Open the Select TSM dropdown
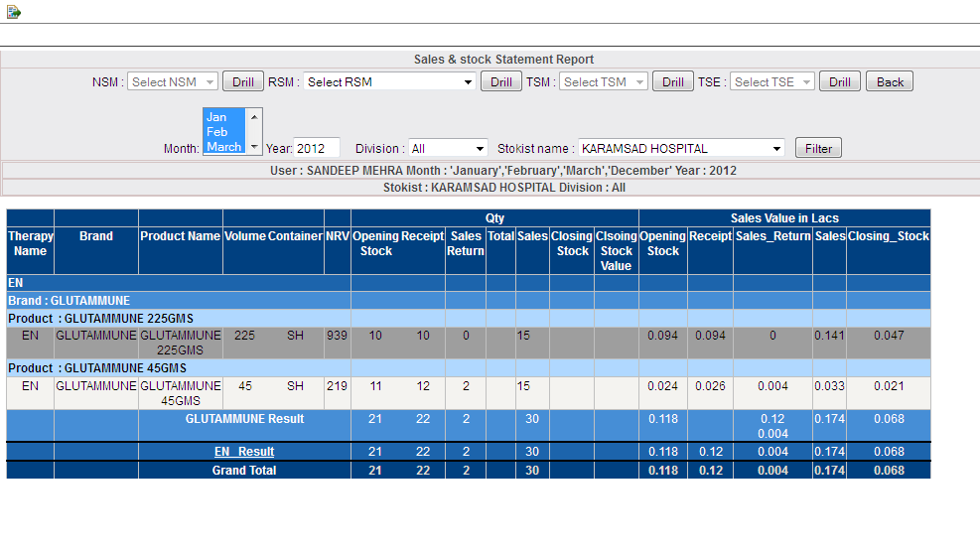Screen dimensions: 980x558 click(x=603, y=81)
